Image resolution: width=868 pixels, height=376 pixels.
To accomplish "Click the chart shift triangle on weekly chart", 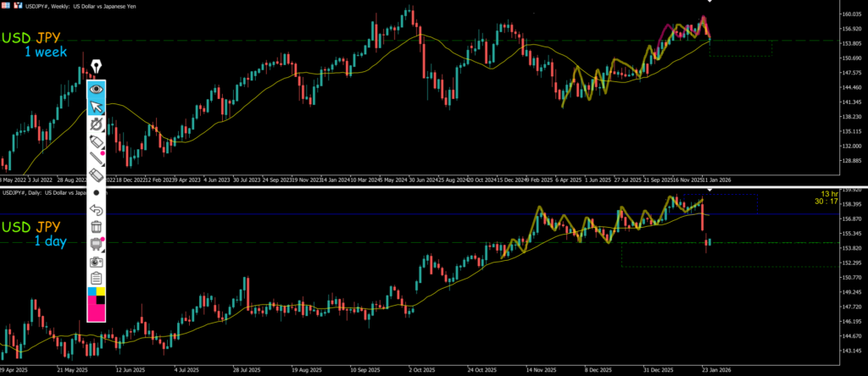I will click(x=709, y=3).
